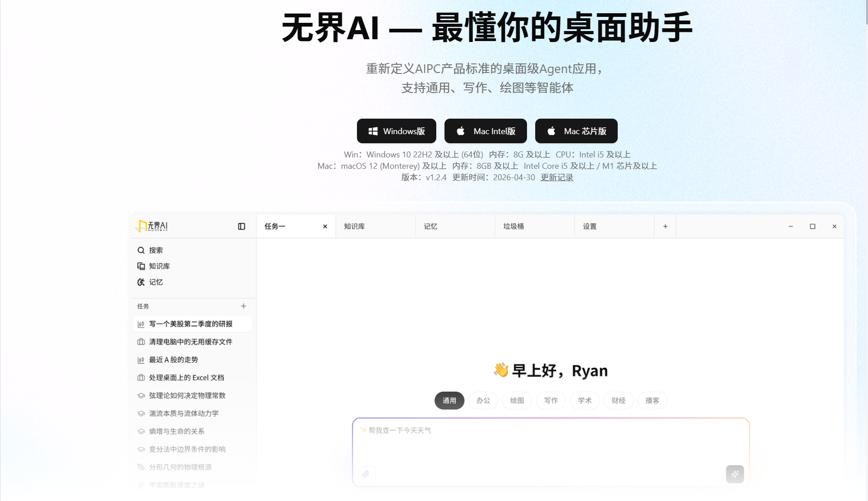Image resolution: width=868 pixels, height=501 pixels.
Task: Close the 任务一 tab
Action: [325, 226]
